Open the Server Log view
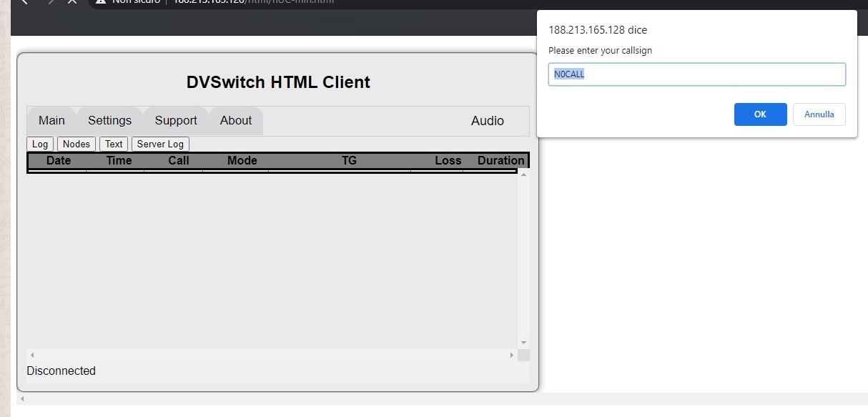 159,144
